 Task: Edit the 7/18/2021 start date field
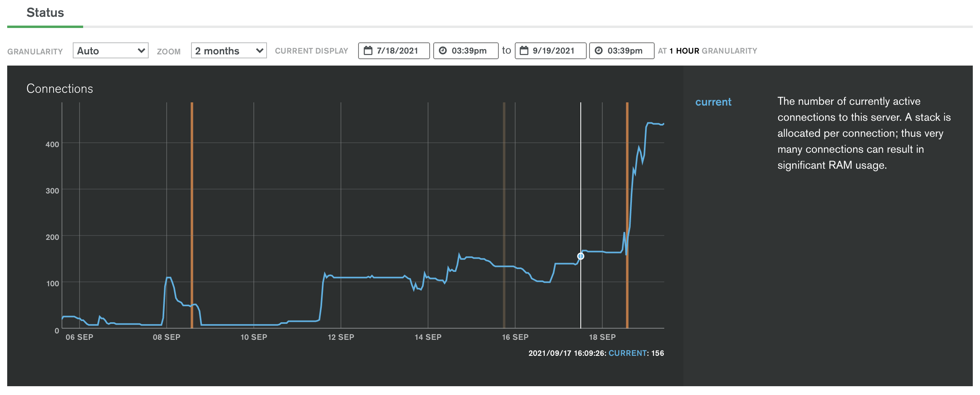pyautogui.click(x=394, y=51)
